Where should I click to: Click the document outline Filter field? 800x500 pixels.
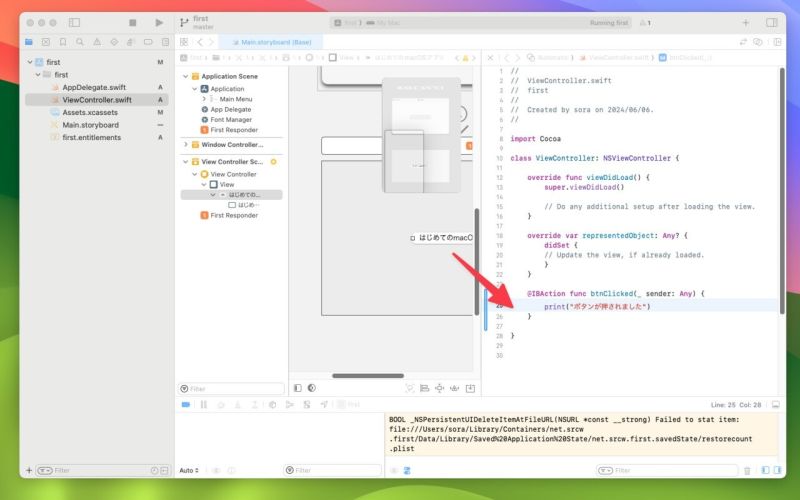tap(232, 389)
